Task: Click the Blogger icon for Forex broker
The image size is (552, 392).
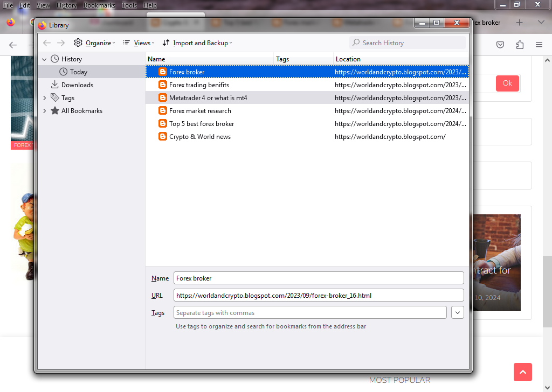Action: click(x=163, y=72)
